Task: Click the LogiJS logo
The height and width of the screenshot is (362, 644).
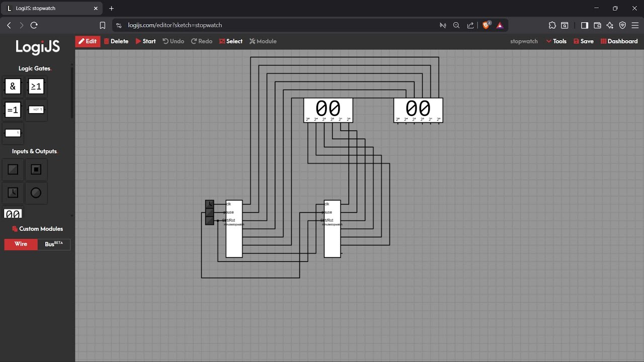Action: click(x=37, y=47)
